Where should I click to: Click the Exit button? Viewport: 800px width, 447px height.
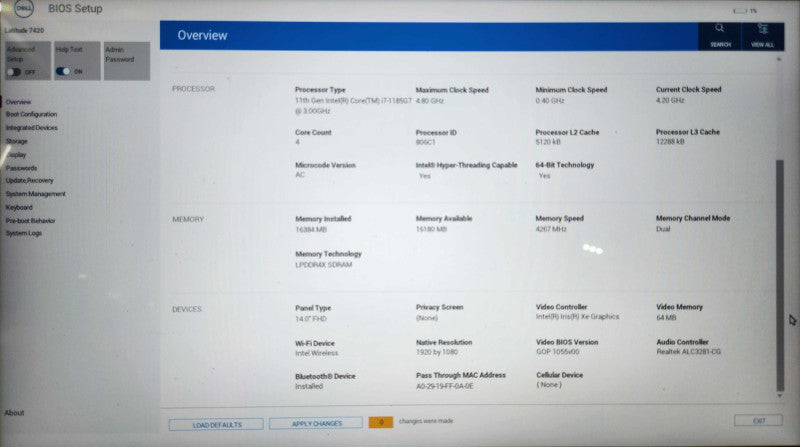pos(759,421)
